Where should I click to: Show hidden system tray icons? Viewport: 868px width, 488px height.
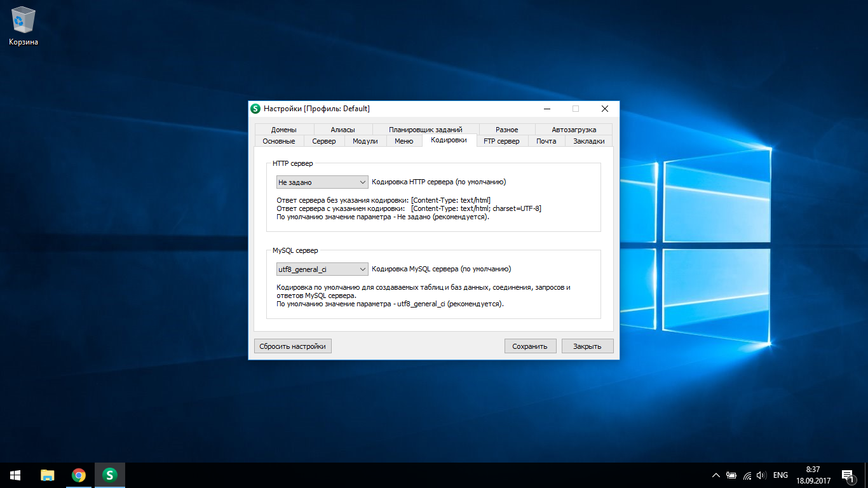pos(716,475)
